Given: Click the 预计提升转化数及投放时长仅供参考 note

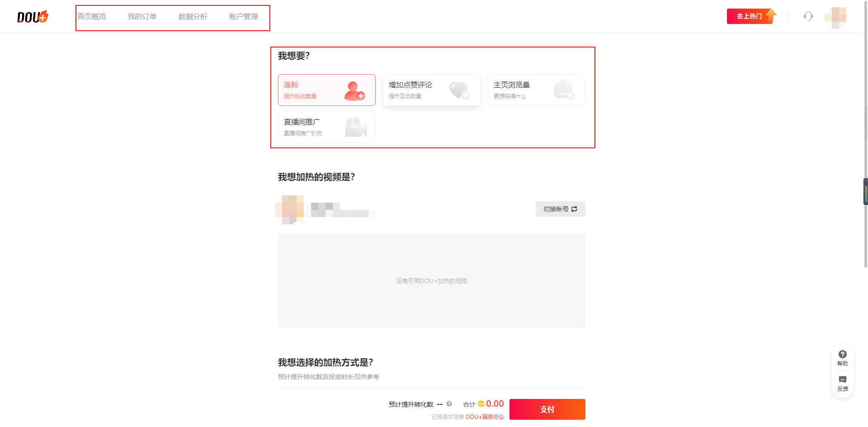Looking at the screenshot, I should click(x=329, y=377).
